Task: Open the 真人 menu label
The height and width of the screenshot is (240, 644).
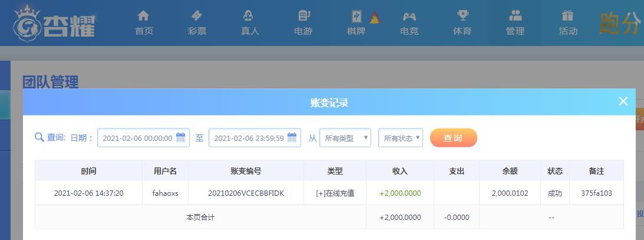Action: click(250, 31)
